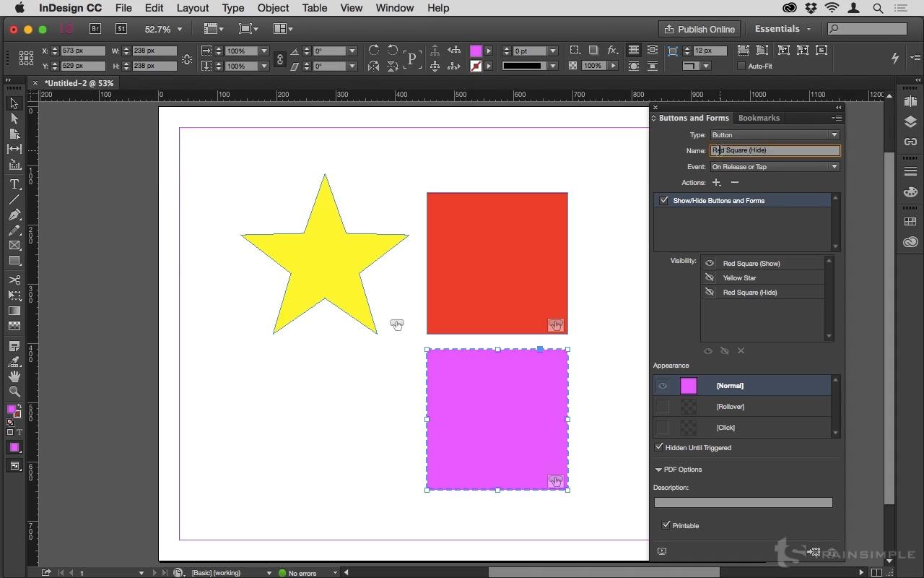Click the Normal state magenta thumbnail
This screenshot has width=924, height=578.
(689, 386)
